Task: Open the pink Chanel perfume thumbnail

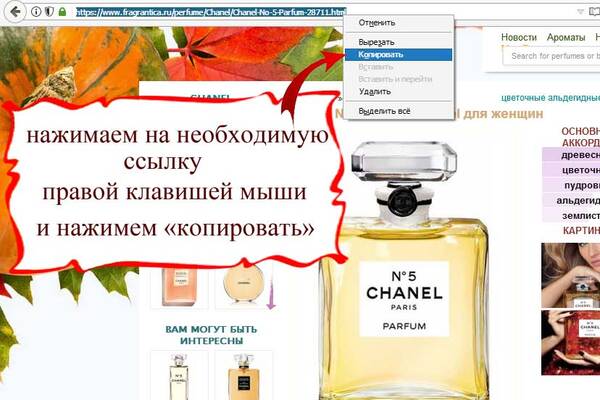Action: click(x=179, y=287)
